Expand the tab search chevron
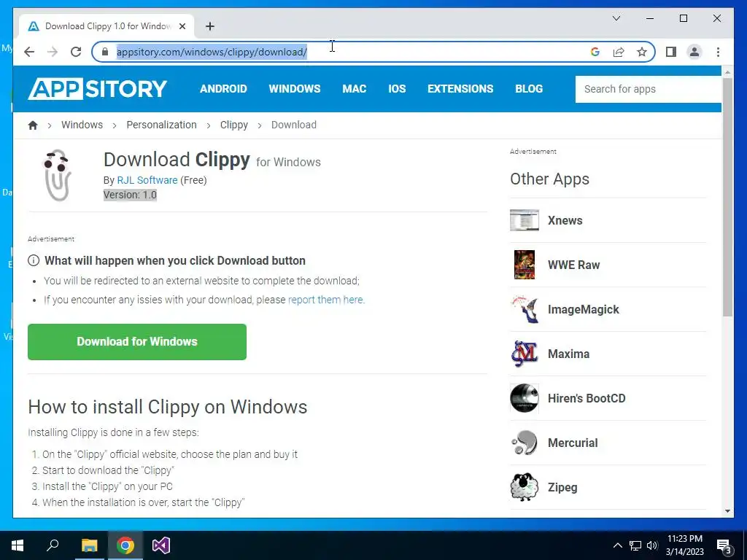 [x=616, y=18]
